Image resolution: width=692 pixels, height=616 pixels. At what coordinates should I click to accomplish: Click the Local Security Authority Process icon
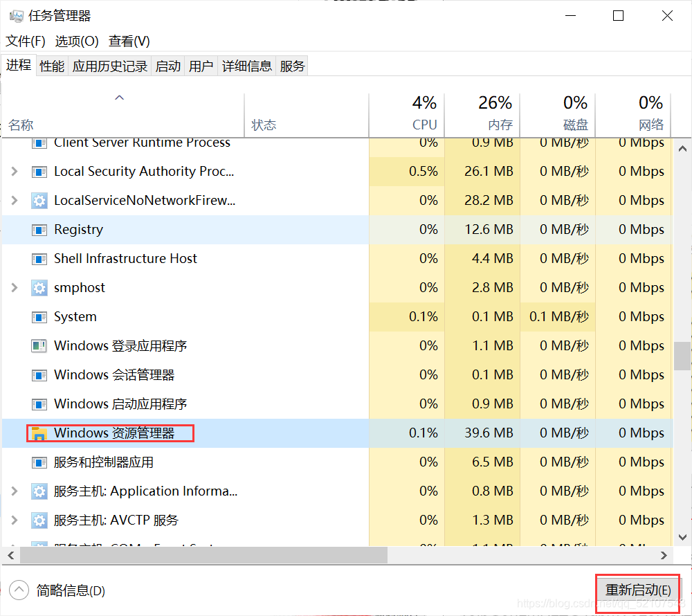coord(39,172)
